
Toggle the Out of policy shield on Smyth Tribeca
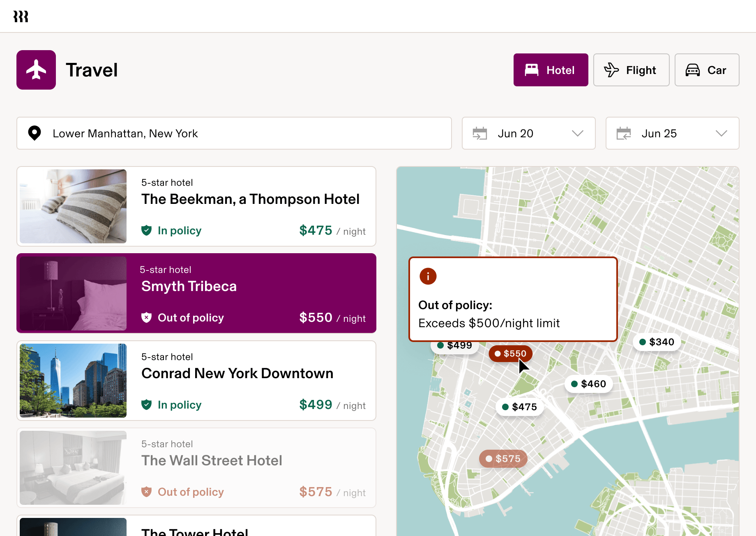tap(146, 317)
